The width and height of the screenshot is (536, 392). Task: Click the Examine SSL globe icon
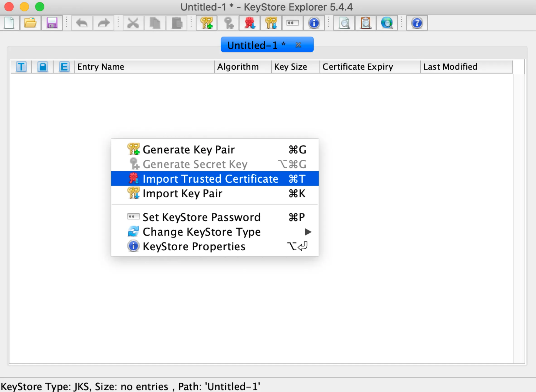[x=387, y=23]
